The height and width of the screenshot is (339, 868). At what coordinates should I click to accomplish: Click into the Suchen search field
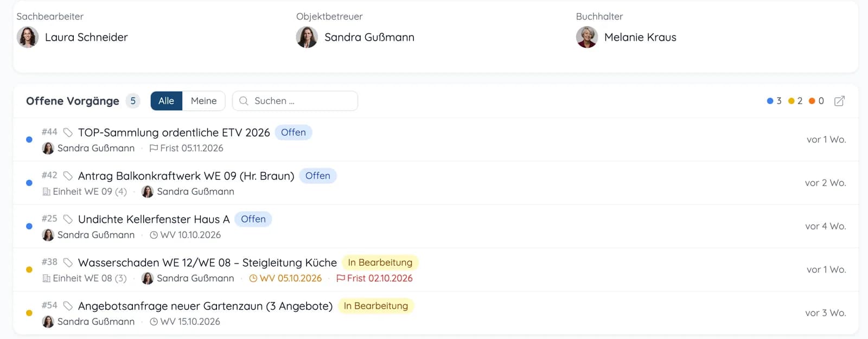pos(295,101)
